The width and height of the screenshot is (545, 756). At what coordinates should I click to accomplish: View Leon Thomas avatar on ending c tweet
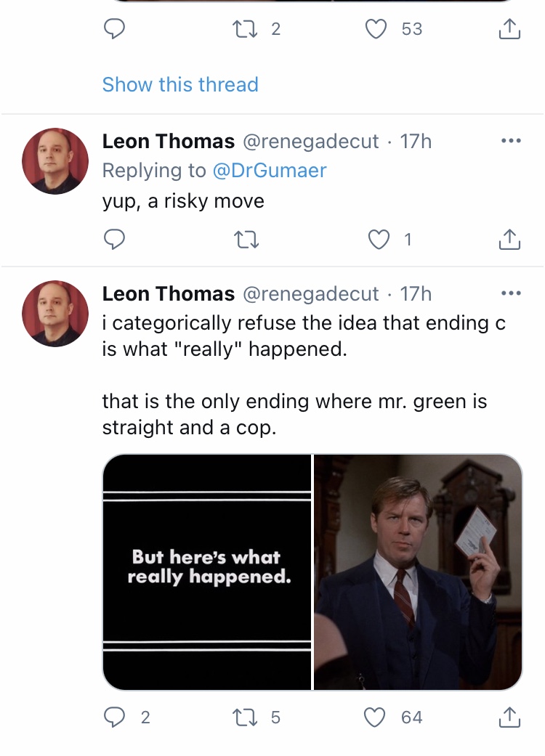[x=55, y=314]
